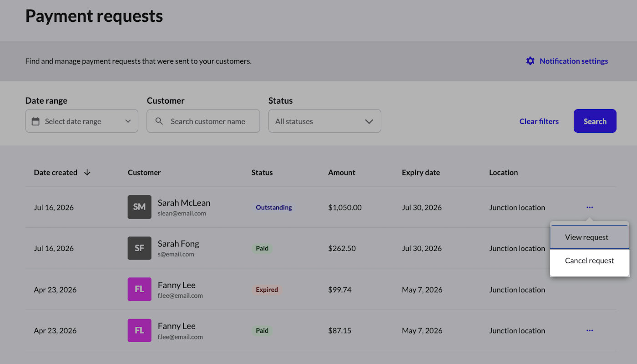Click the FL avatar in the $99.74 row

point(140,289)
